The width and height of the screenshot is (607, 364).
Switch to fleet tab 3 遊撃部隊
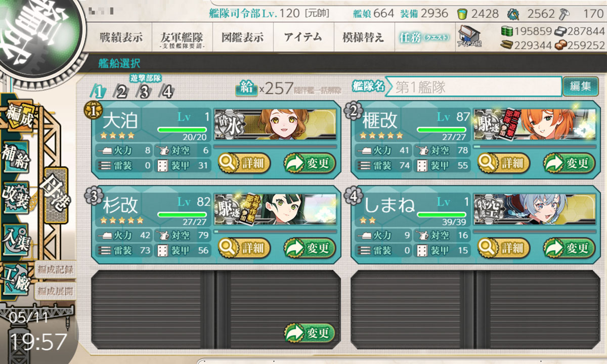145,91
